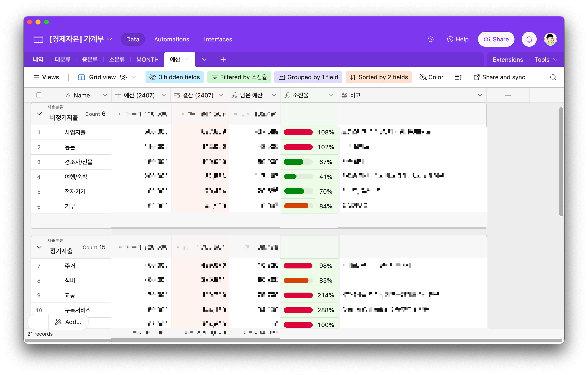This screenshot has height=375, width=588.
Task: Toggle the Views sidebar
Action: (x=46, y=77)
